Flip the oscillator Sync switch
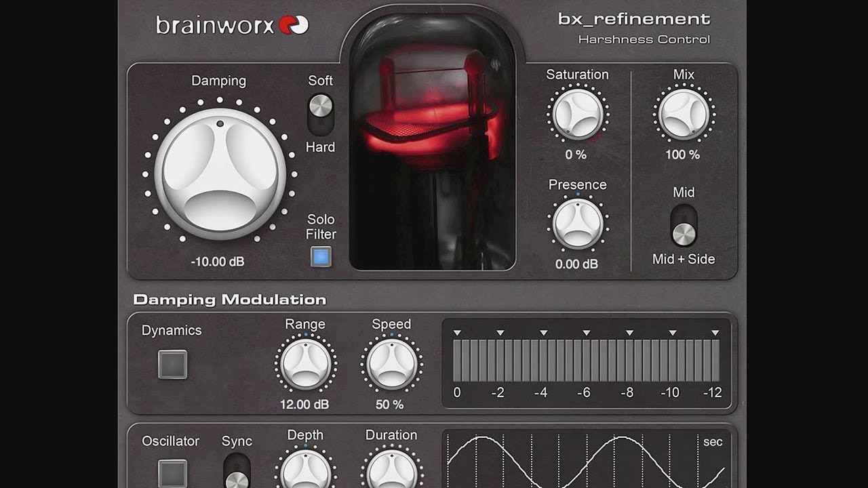Viewport: 868px width, 488px height. pyautogui.click(x=237, y=472)
